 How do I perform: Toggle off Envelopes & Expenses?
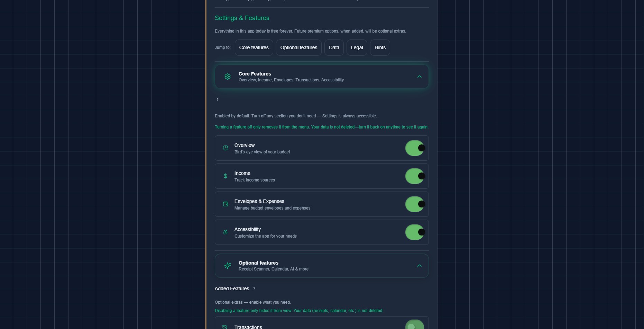point(415,204)
